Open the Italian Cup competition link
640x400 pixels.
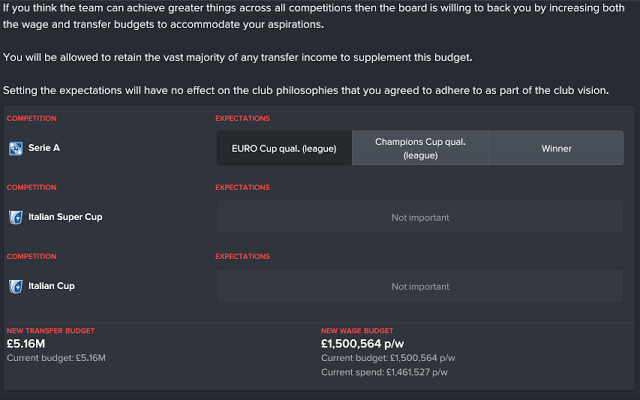51,286
